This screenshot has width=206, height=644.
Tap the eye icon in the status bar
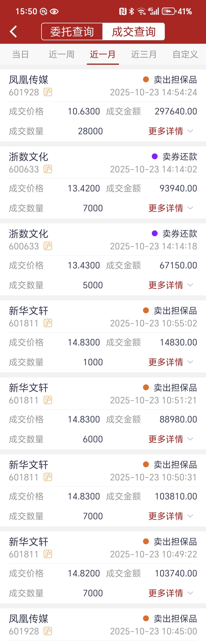(54, 11)
